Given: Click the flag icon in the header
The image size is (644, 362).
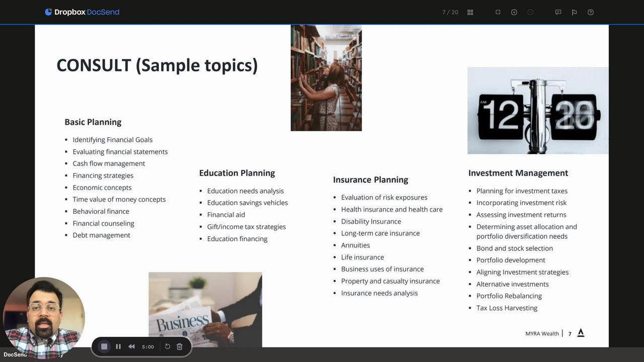Looking at the screenshot, I should pos(574,12).
